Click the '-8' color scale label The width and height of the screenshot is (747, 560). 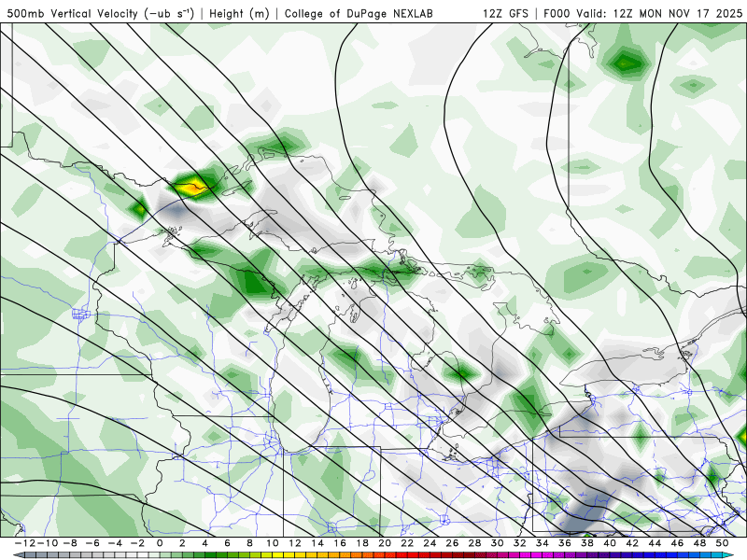point(69,543)
